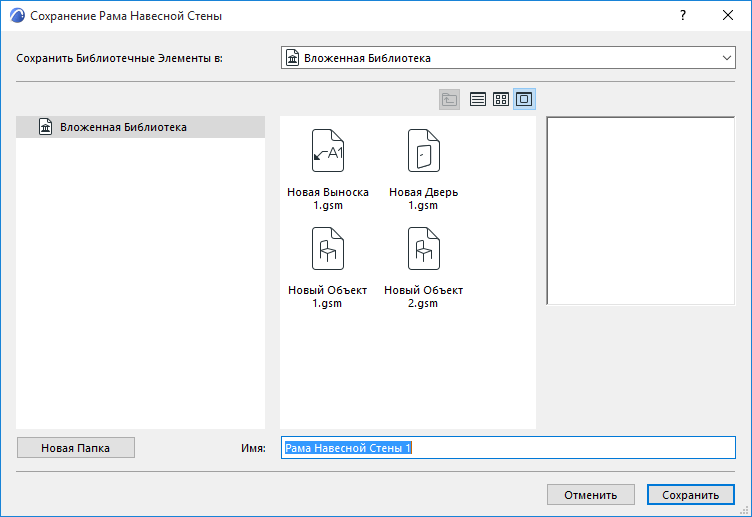Viewport: 752px width, 517px height.
Task: Click the empty preview pane
Action: [x=641, y=211]
